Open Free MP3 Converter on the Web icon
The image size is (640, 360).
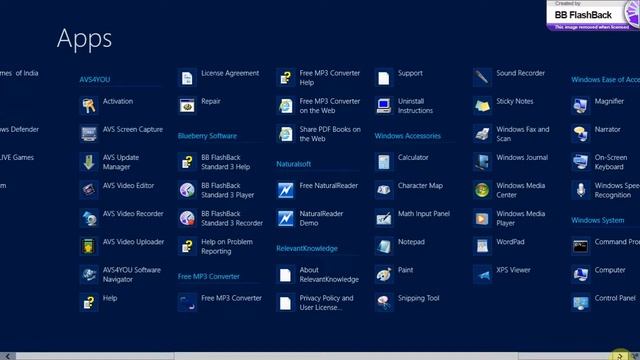click(285, 106)
